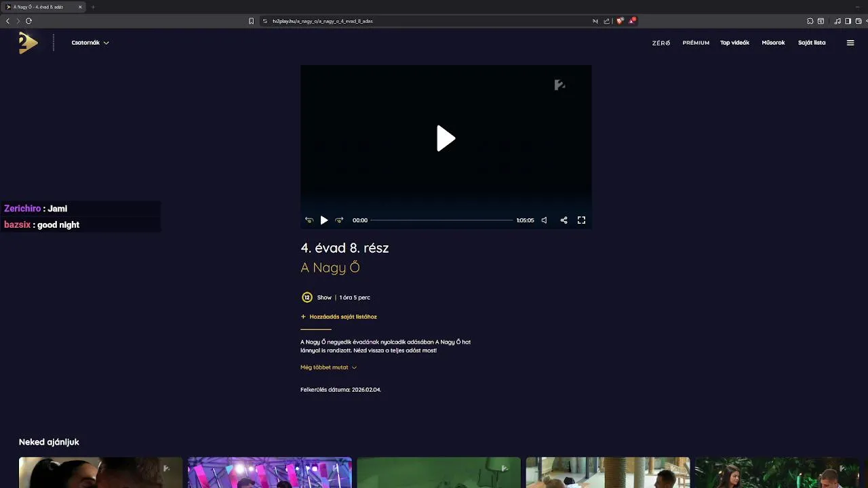Click the bookmark icon beside address bar
This screenshot has width=868, height=488.
(x=251, y=21)
